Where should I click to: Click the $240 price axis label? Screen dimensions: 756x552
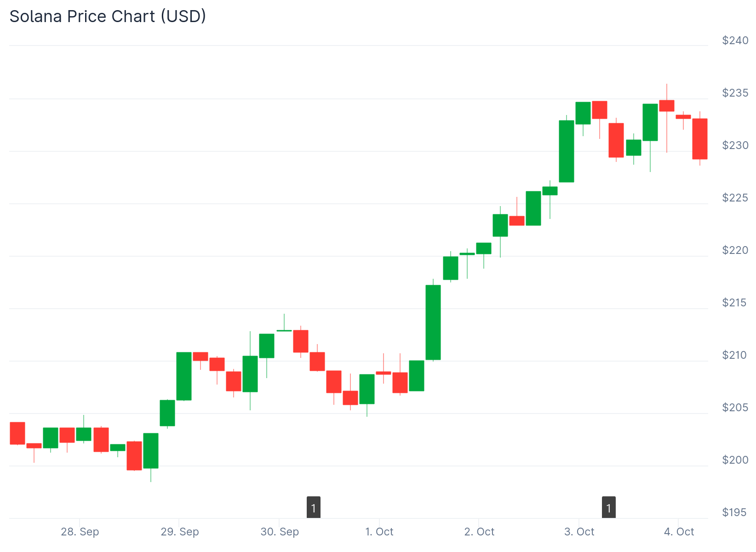pos(735,40)
